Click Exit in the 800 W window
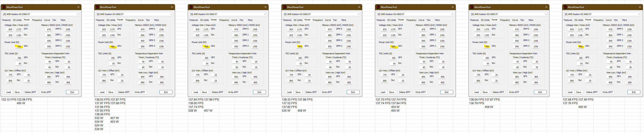This screenshot has width=644, height=134. coord(634,92)
